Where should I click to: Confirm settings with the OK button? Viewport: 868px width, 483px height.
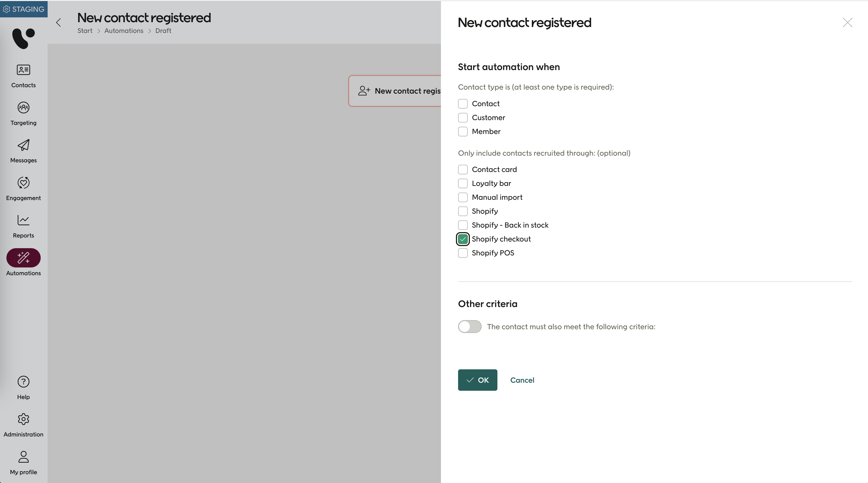[x=477, y=380]
